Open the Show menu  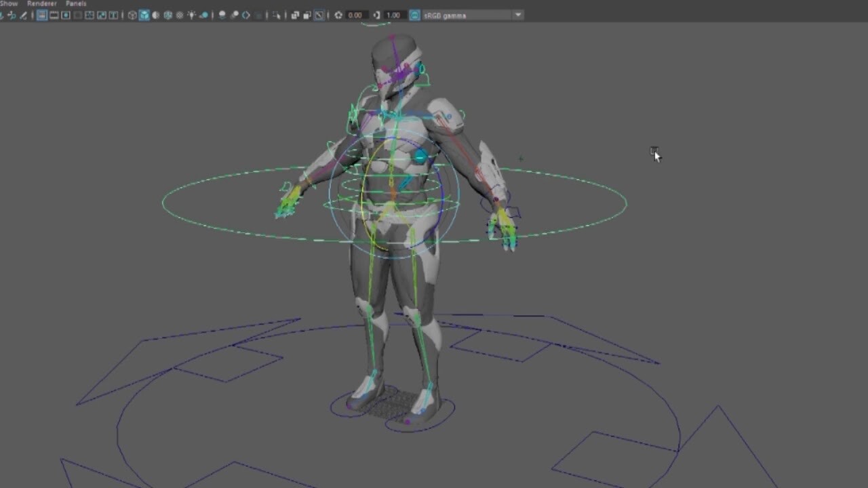8,3
